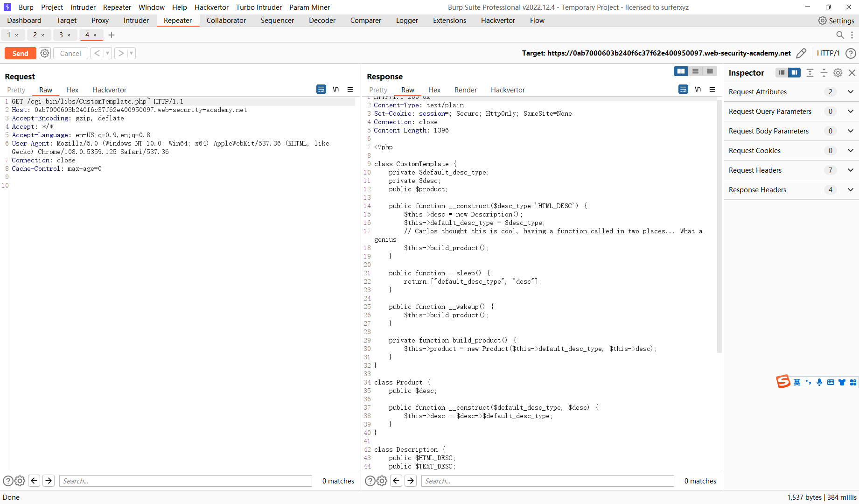Click the Cancel button
The width and height of the screenshot is (859, 504).
pyautogui.click(x=70, y=53)
